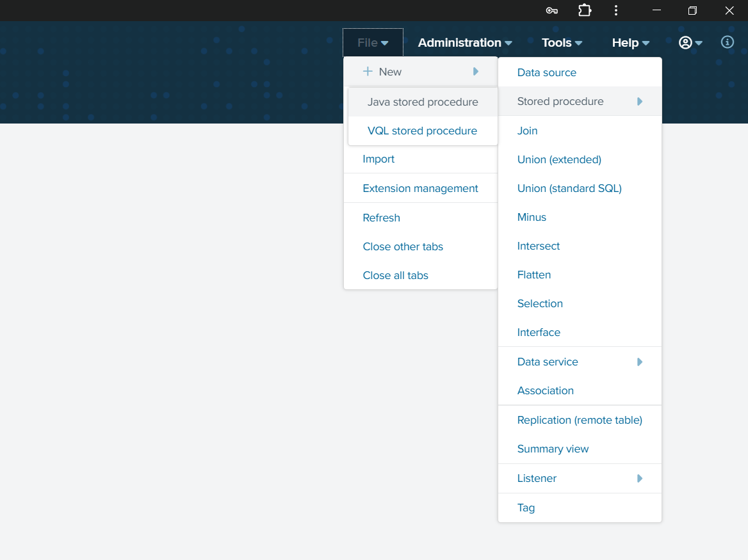Create a new Join view
The width and height of the screenshot is (748, 560).
pos(580,131)
